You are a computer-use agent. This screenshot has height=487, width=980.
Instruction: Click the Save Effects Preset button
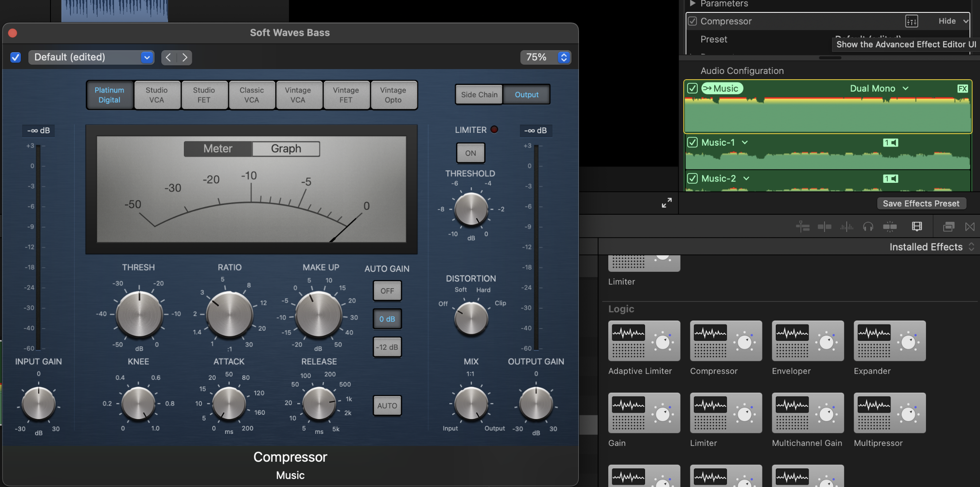pos(921,204)
